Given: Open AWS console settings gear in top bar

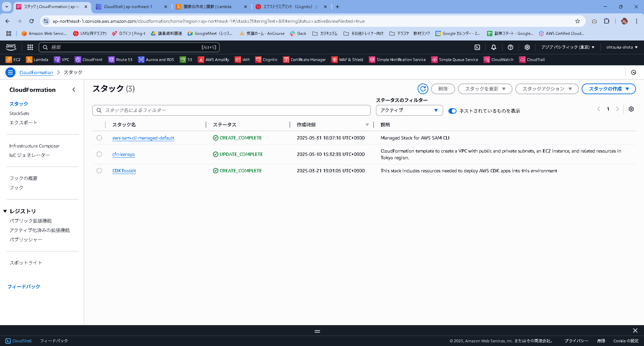Looking at the screenshot, I should click(x=527, y=47).
